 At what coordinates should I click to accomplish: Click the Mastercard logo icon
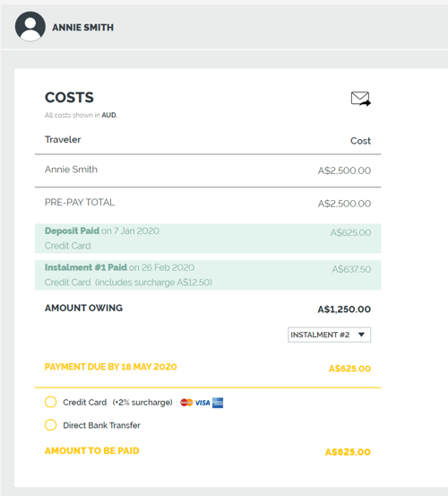[x=186, y=403]
